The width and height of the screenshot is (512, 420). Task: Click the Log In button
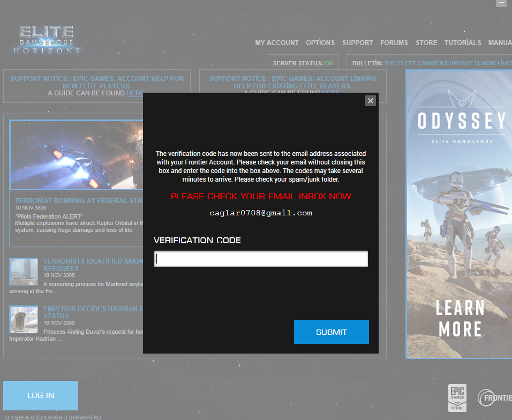click(41, 395)
